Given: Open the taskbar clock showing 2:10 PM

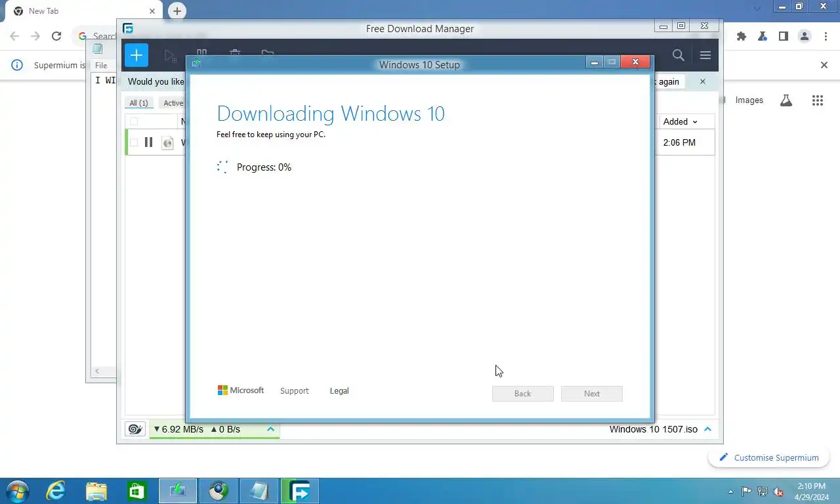Looking at the screenshot, I should coord(811,492).
